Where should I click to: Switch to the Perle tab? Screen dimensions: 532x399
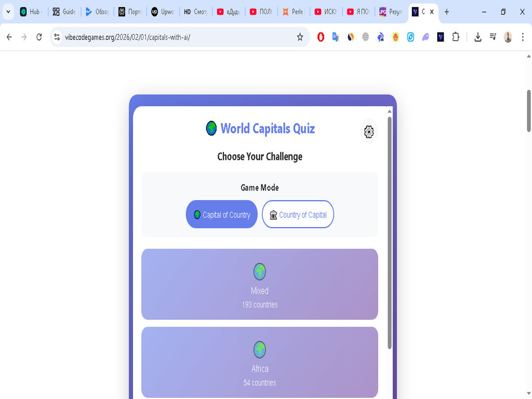click(294, 12)
